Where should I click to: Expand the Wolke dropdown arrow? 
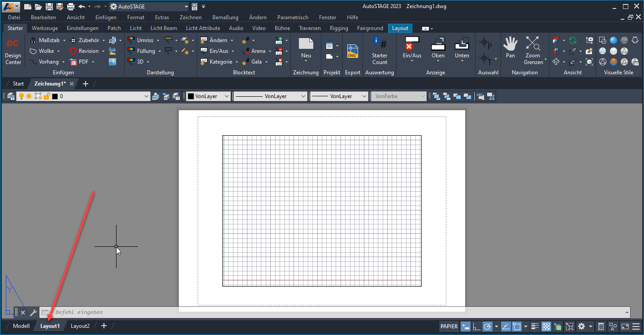point(59,51)
